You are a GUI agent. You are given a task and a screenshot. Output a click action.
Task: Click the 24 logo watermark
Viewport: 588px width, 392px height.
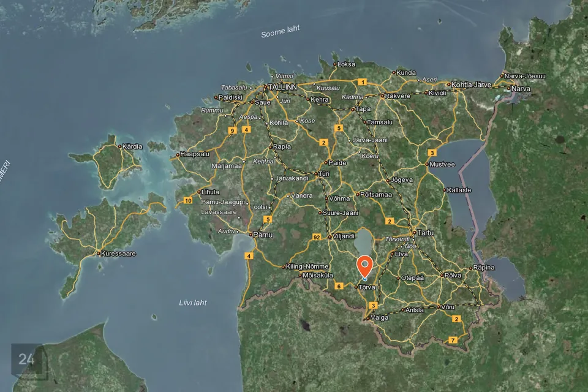[x=26, y=360]
